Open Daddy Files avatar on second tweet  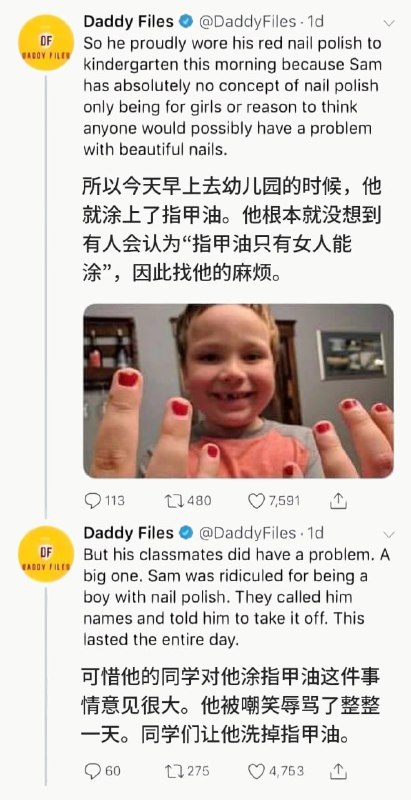46,554
